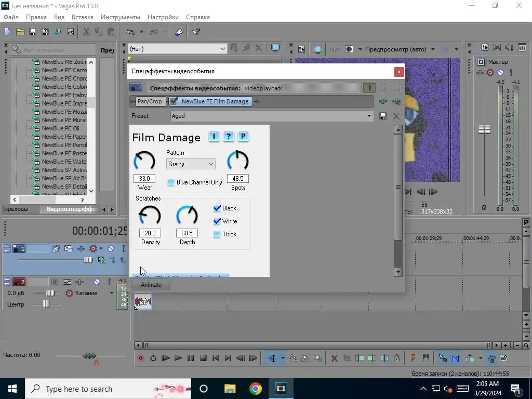Open Файл menu
Screen dimensions: 532x399
pos(11,17)
